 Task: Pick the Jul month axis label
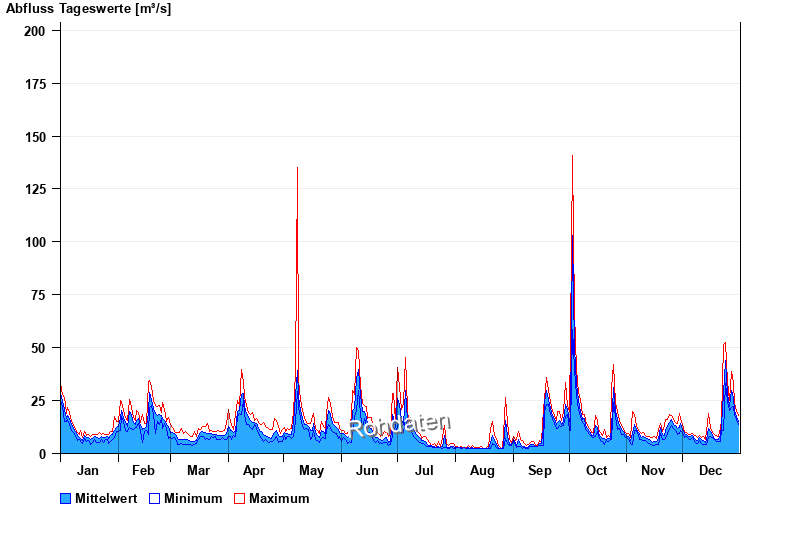click(424, 471)
